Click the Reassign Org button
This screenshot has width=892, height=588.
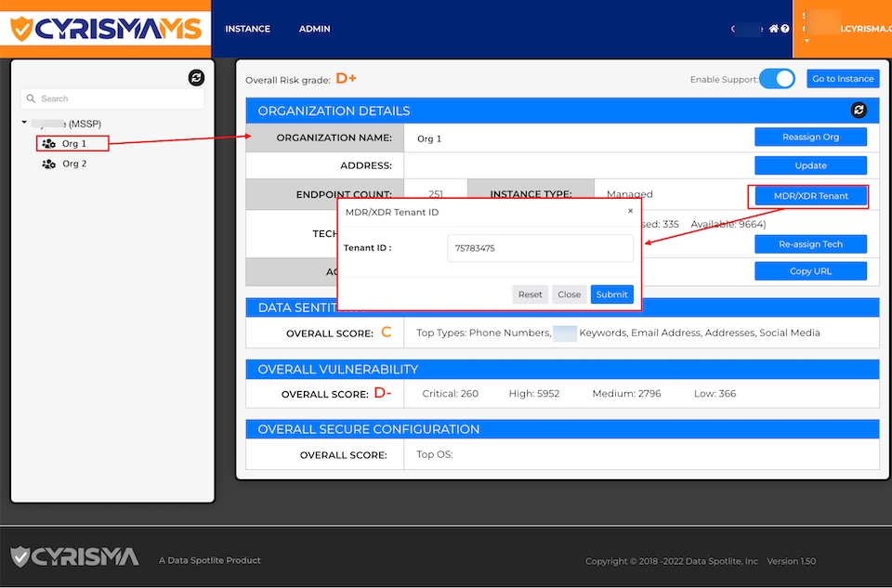click(x=810, y=137)
